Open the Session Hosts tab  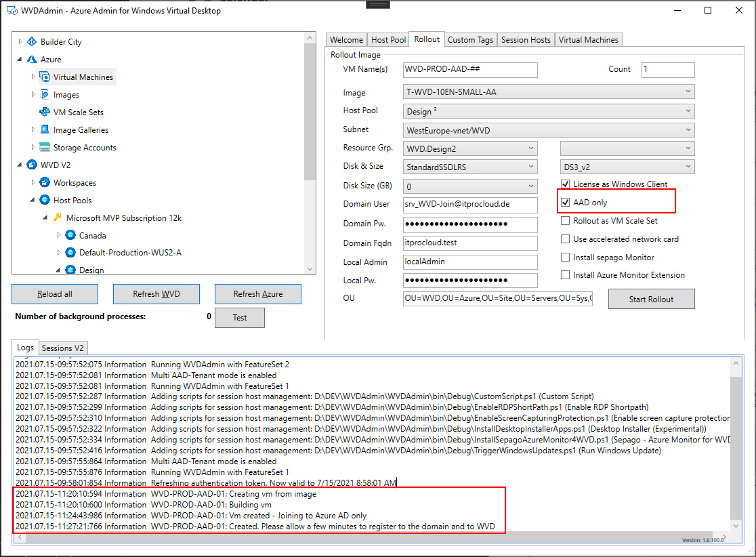click(526, 39)
